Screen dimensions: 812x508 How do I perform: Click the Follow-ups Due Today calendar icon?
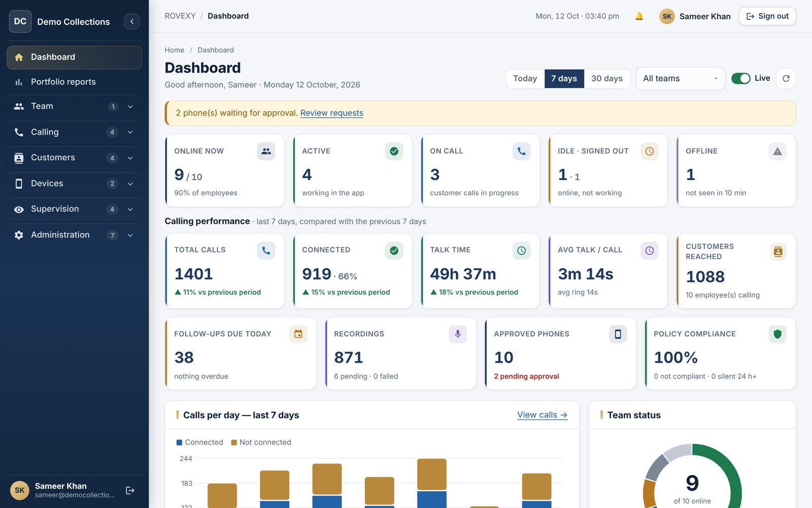pos(298,334)
